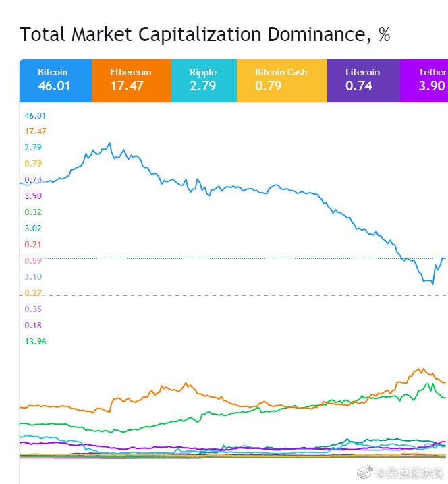
Task: Click the cyan 2.79 legend value
Action: (33, 147)
